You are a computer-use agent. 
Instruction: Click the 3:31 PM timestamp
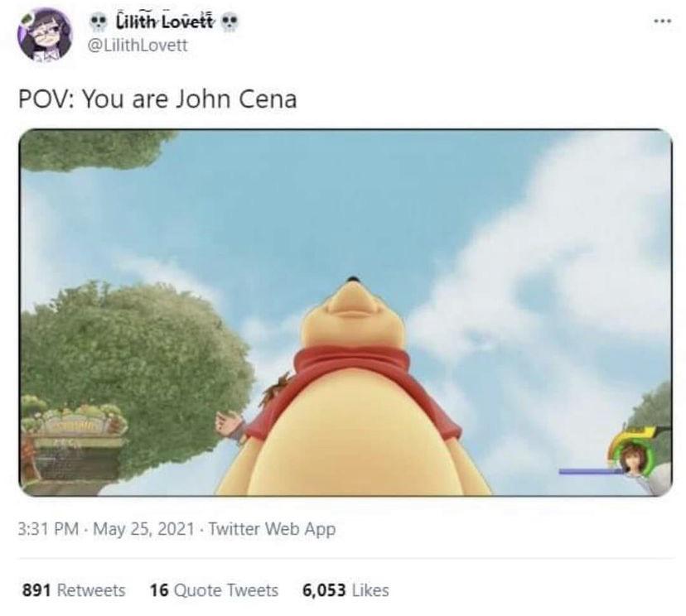pos(48,528)
